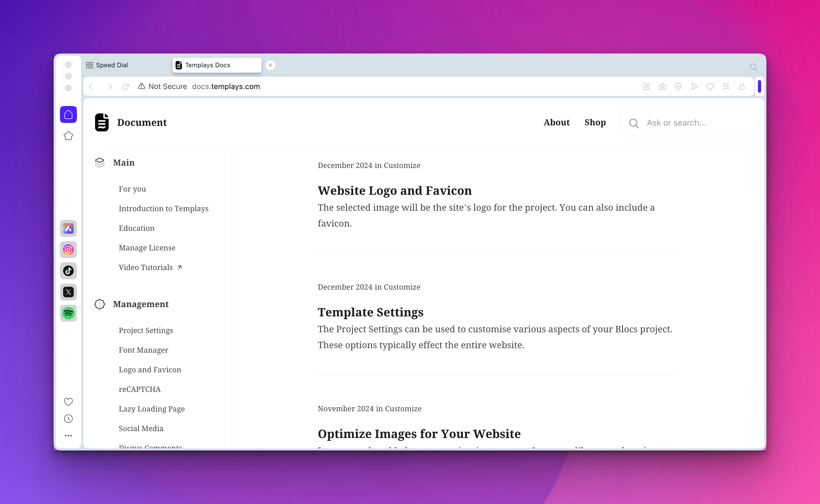The height and width of the screenshot is (504, 820).
Task: Click the Aria AI sidebar icon
Action: click(x=68, y=228)
